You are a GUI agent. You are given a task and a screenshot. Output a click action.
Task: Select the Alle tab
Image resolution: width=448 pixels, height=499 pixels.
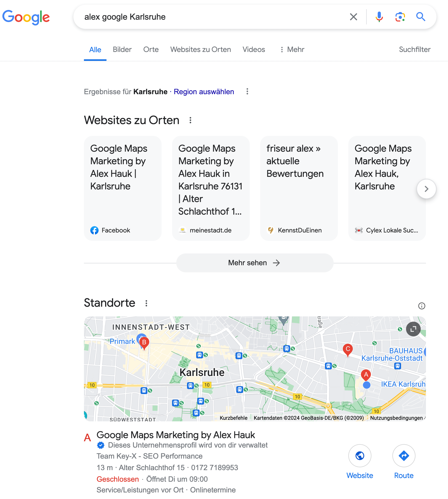click(x=95, y=50)
